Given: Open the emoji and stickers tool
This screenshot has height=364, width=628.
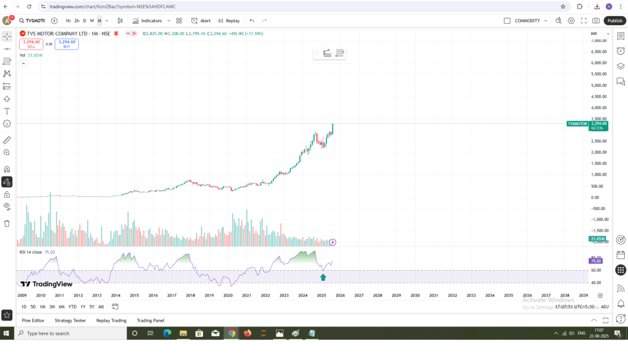Looking at the screenshot, I should pos(7,124).
